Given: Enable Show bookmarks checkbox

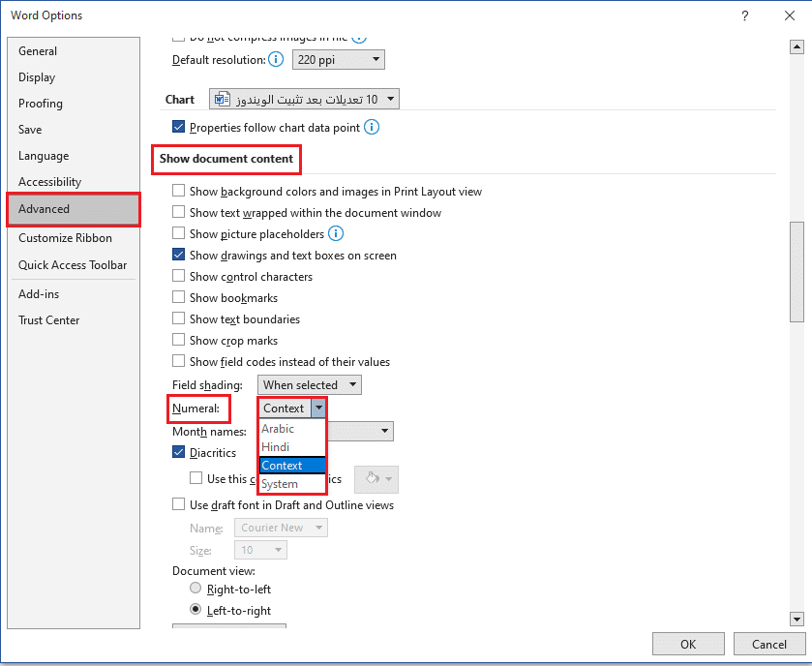Looking at the screenshot, I should coord(178,298).
